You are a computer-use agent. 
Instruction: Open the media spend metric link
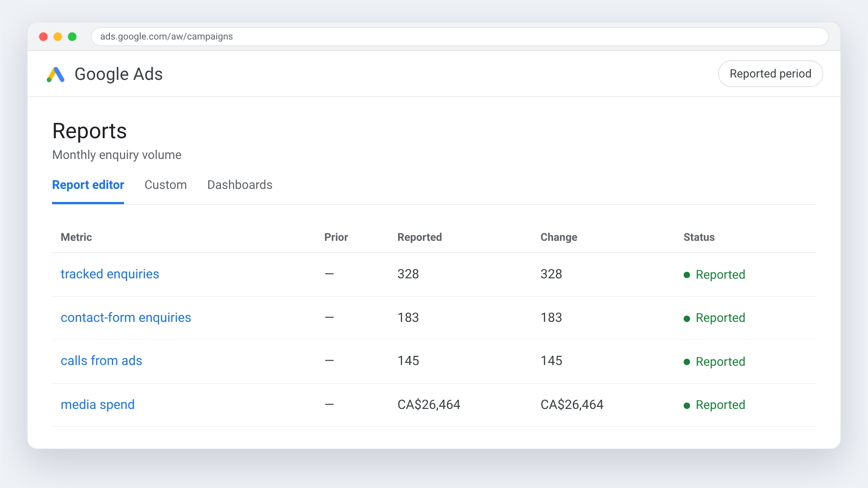(x=98, y=405)
